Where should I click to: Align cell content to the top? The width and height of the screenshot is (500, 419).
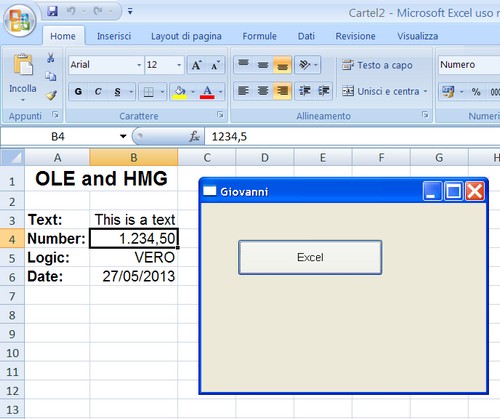[x=244, y=64]
